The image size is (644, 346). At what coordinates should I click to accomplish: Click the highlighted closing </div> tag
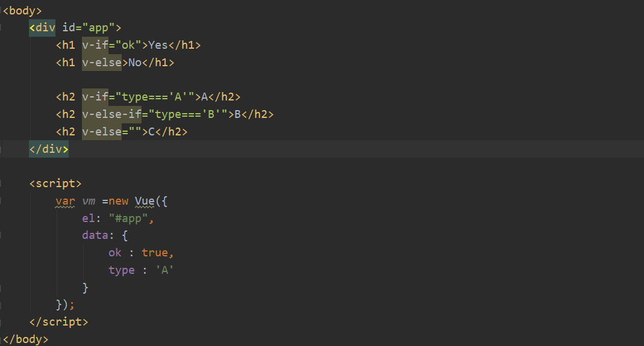point(49,149)
